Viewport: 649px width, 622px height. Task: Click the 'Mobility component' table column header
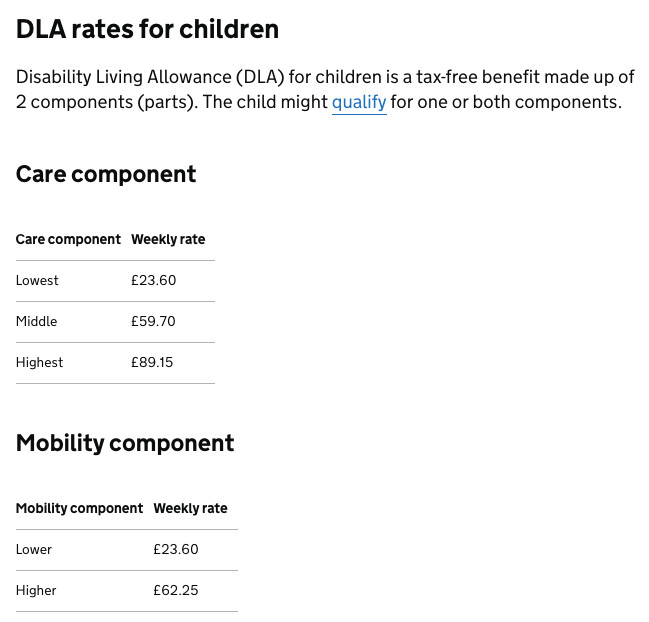click(79, 508)
